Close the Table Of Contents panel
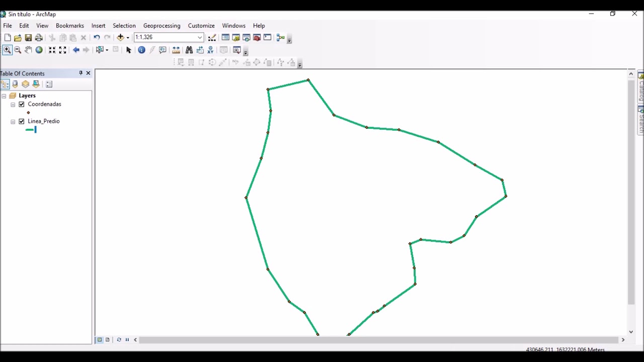The width and height of the screenshot is (644, 362). click(x=88, y=73)
